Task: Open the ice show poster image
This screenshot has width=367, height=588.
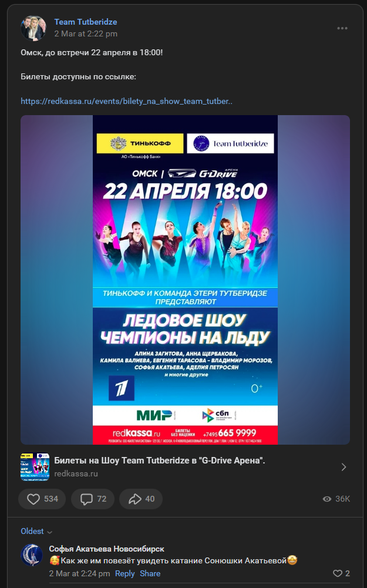Action: [x=185, y=280]
